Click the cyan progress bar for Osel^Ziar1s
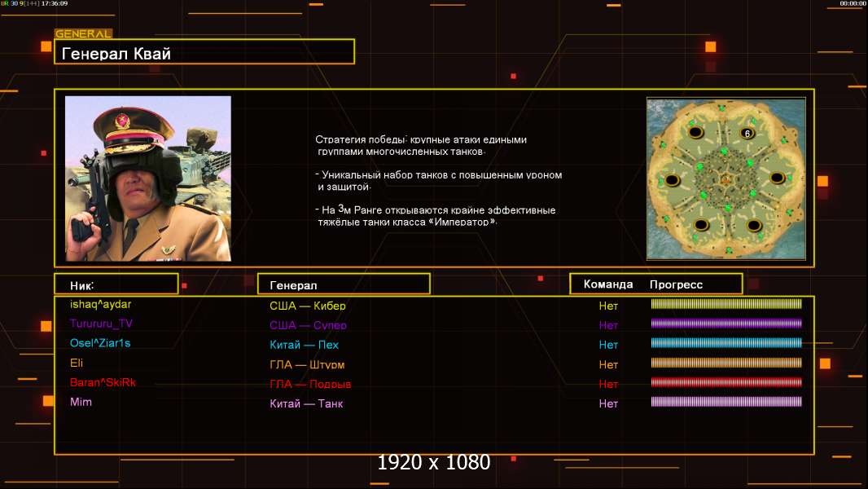This screenshot has height=489, width=868. click(x=726, y=343)
